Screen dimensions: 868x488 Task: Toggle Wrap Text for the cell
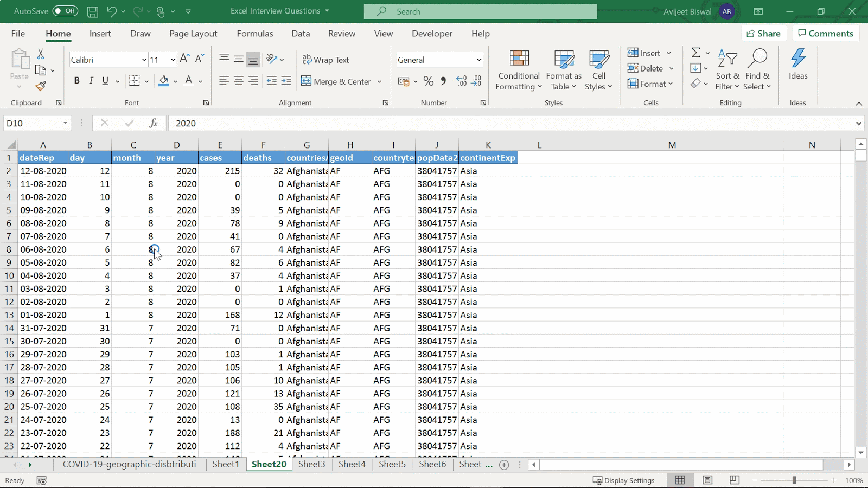[x=326, y=60]
